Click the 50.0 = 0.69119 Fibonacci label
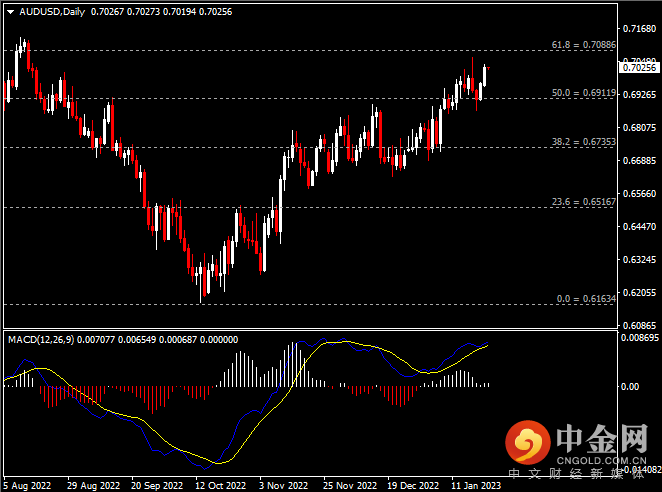 click(x=583, y=93)
